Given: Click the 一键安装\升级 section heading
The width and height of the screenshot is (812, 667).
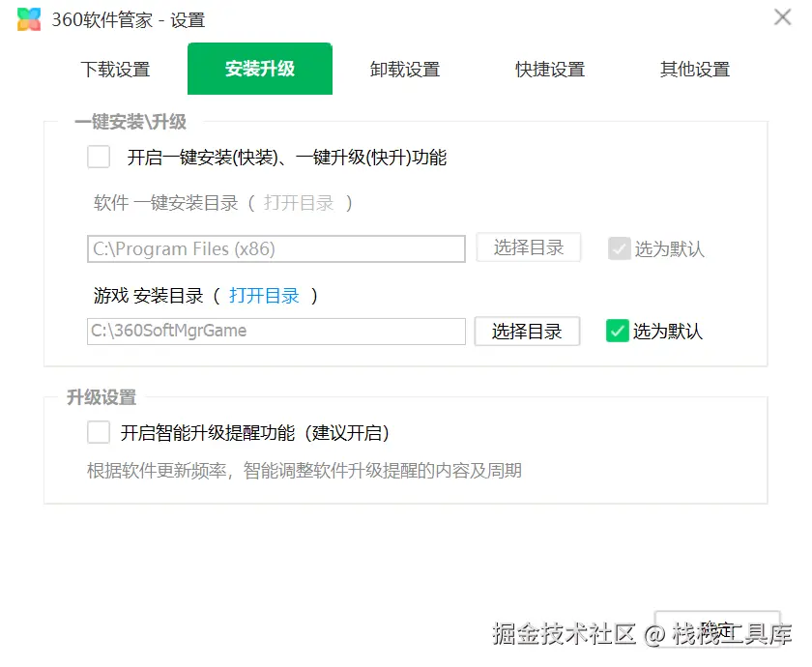Looking at the screenshot, I should click(x=130, y=122).
